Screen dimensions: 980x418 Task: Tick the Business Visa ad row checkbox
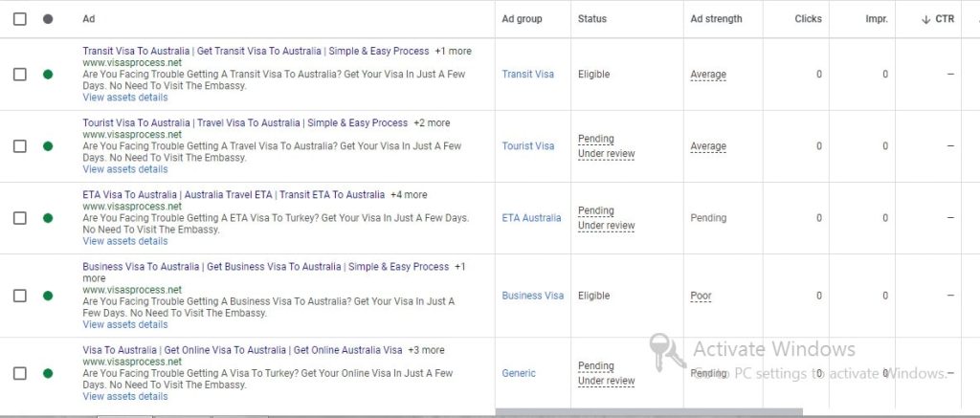(x=20, y=296)
